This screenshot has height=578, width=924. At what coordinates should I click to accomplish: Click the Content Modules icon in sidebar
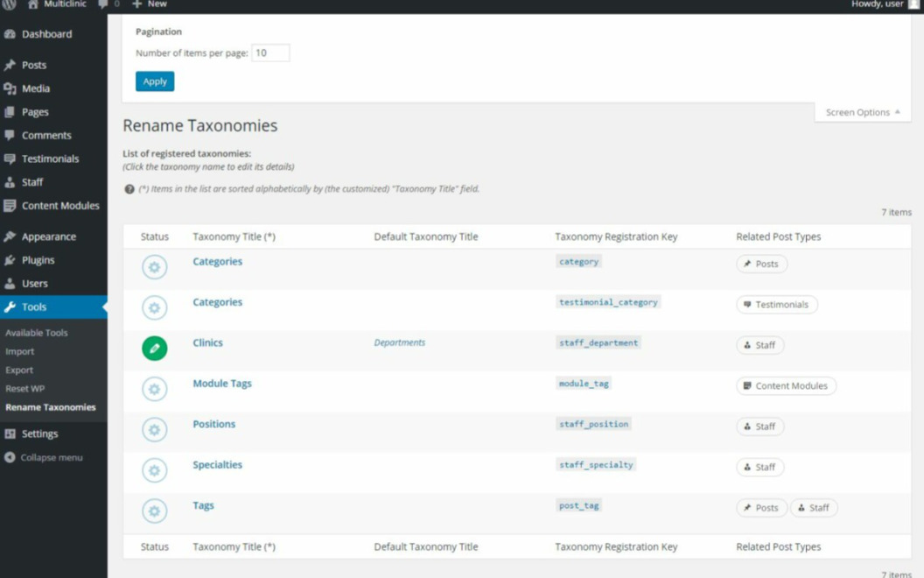click(x=10, y=206)
